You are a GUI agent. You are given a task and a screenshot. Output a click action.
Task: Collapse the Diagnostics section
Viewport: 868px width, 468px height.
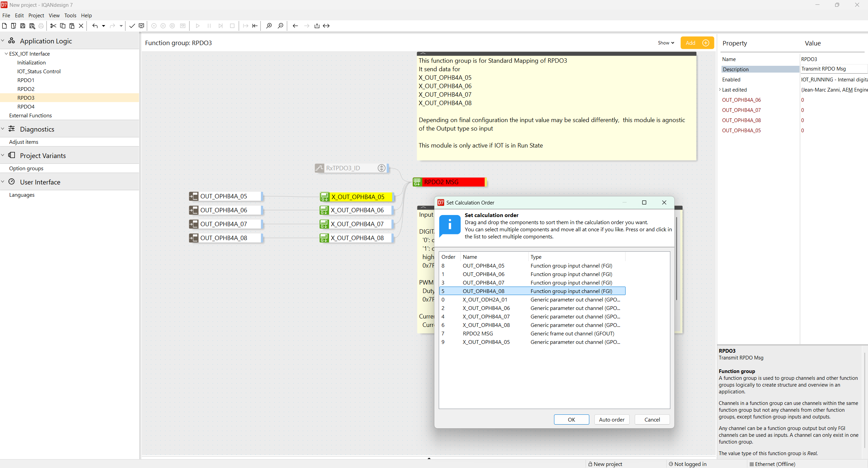(x=3, y=129)
